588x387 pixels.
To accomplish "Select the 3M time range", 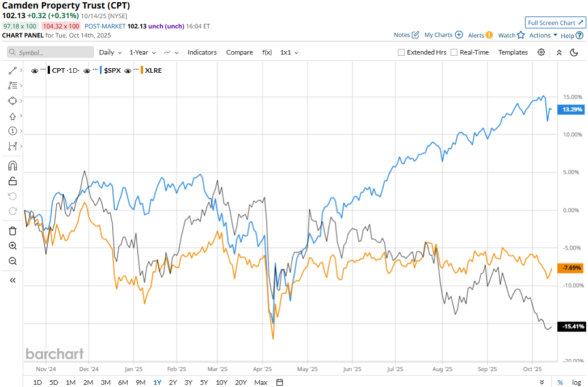I will click(x=106, y=382).
